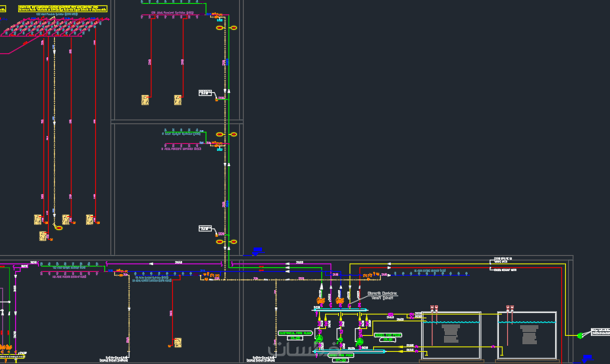Click the top-left yellow oval tag beside riser

[x=220, y=28]
